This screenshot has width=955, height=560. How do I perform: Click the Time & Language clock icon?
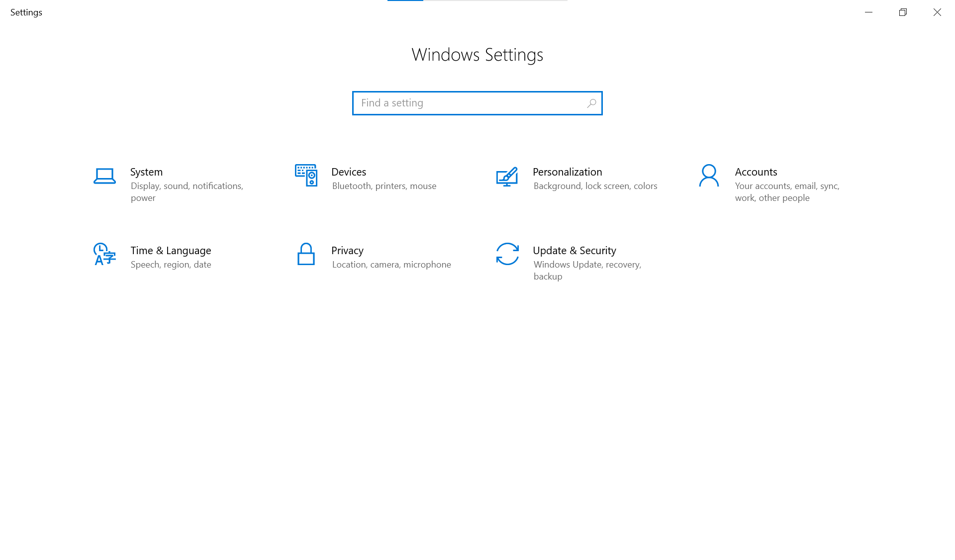pos(104,254)
